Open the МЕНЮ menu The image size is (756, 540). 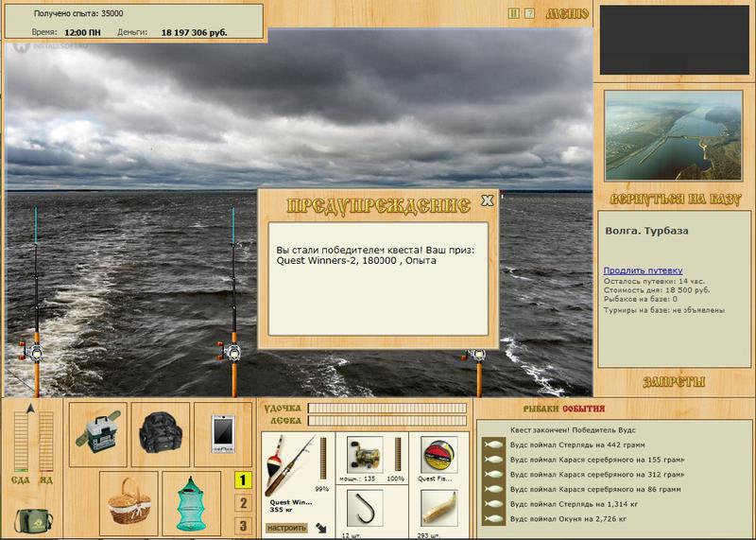(568, 14)
